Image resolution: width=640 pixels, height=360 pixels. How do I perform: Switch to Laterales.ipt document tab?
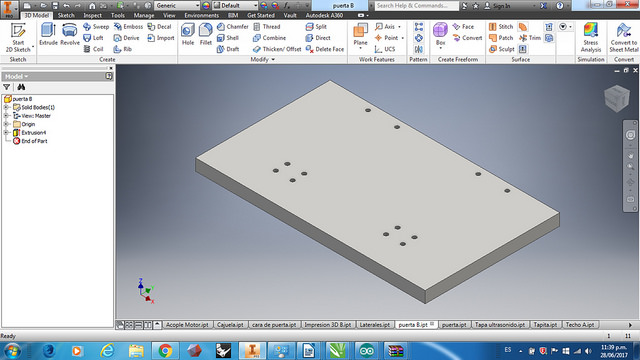pyautogui.click(x=375, y=325)
